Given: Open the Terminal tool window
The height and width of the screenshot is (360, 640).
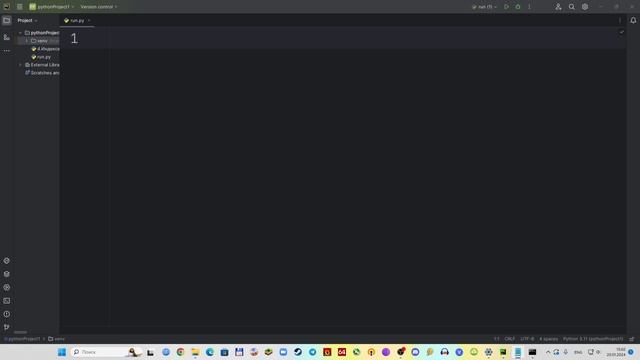Looking at the screenshot, I should click(7, 301).
